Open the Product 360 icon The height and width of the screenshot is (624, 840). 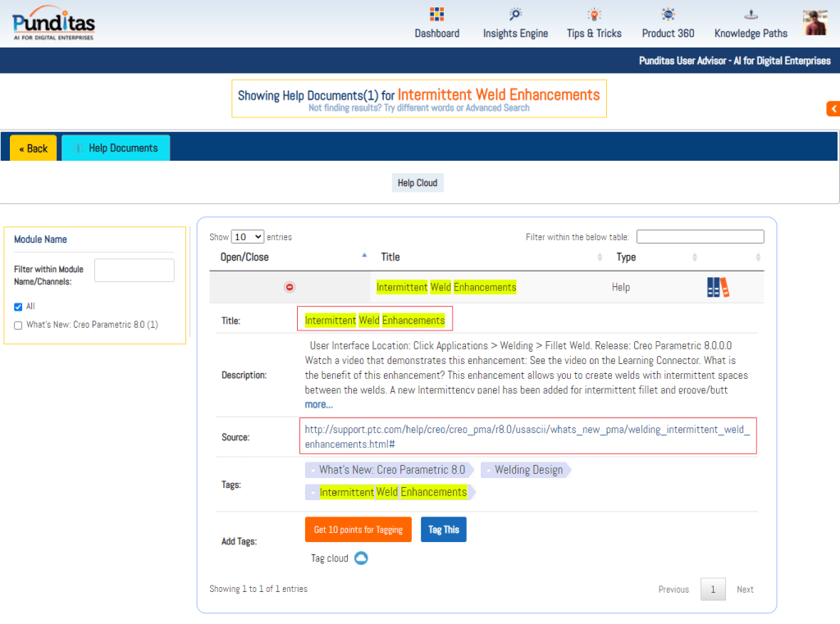click(x=668, y=15)
